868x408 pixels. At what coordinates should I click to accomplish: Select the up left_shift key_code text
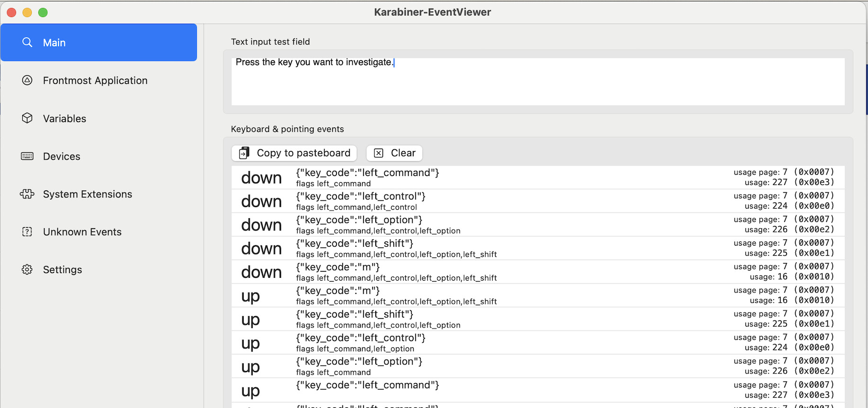(355, 315)
